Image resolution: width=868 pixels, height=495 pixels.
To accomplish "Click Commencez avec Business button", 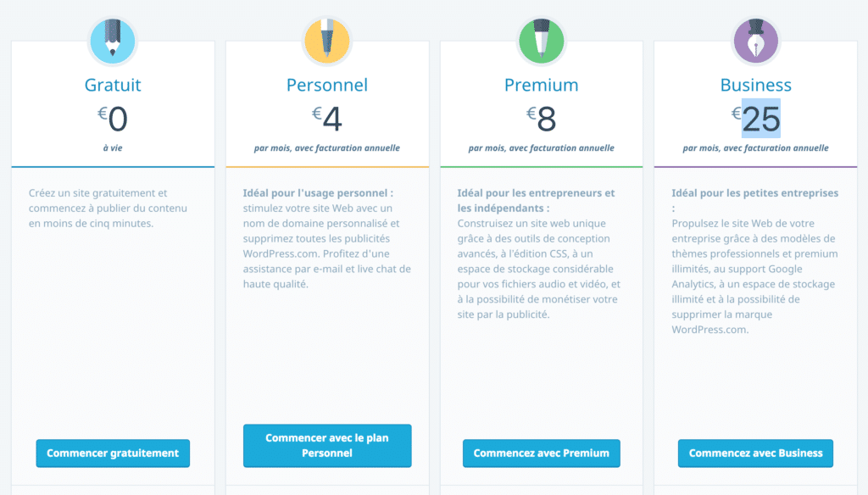I will point(755,453).
